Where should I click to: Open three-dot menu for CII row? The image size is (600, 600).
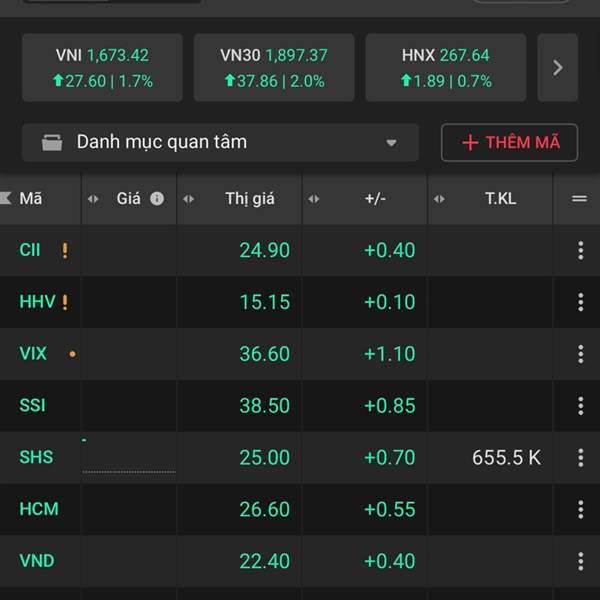click(580, 250)
